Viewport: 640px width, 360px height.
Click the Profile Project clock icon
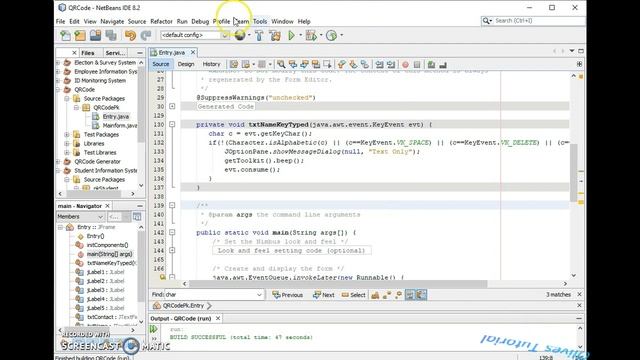pos(331,36)
